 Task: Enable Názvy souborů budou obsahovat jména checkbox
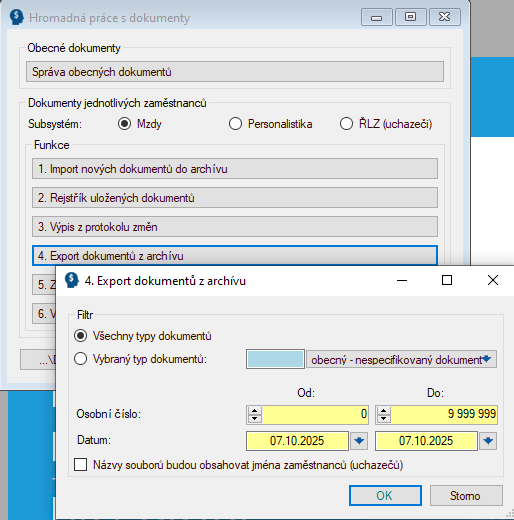81,464
